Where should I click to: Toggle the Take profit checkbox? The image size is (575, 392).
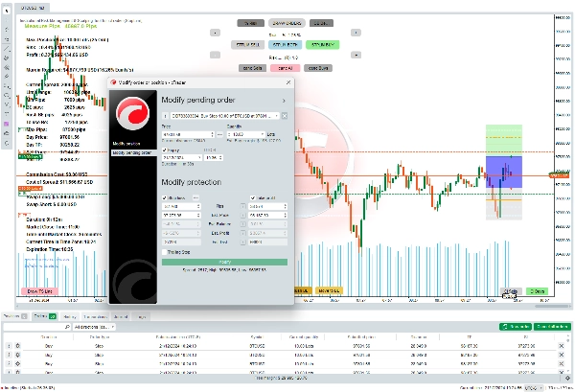tap(253, 198)
